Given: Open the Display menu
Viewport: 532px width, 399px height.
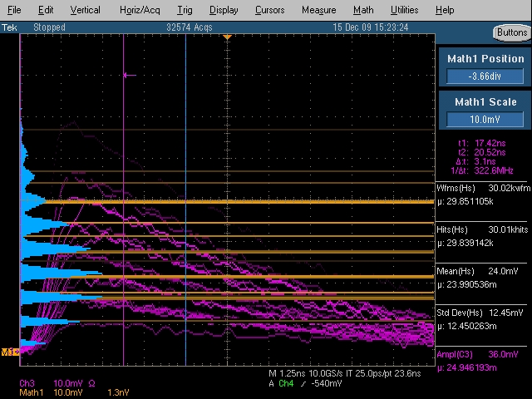Looking at the screenshot, I should 224,10.
